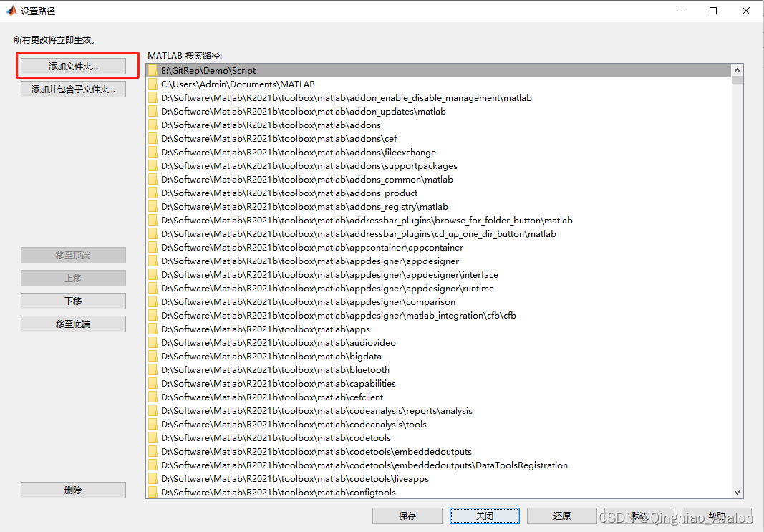Select path text codetools\liveapps
The width and height of the screenshot is (764, 532).
tap(295, 480)
